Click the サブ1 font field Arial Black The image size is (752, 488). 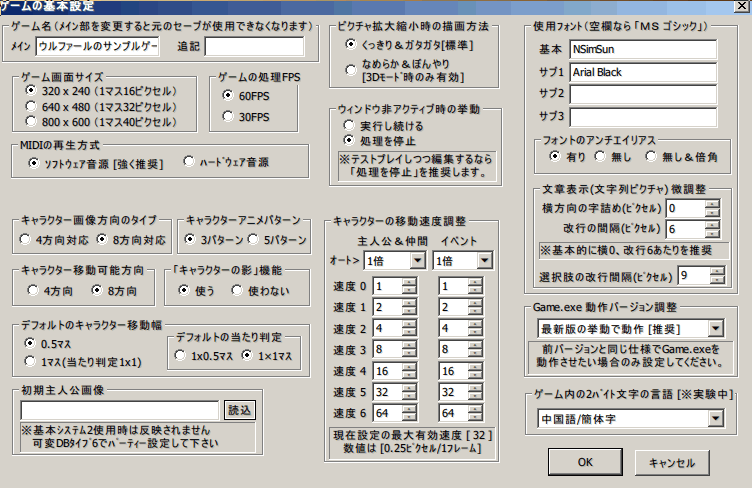coord(643,72)
